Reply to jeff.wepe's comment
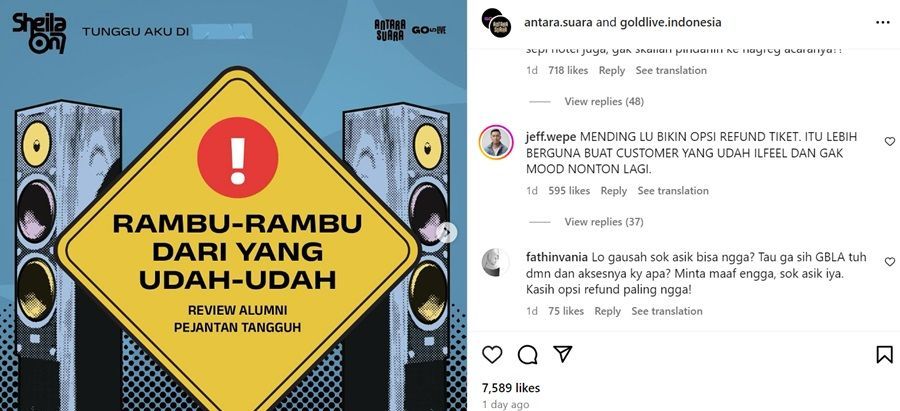The image size is (900, 411). (614, 191)
